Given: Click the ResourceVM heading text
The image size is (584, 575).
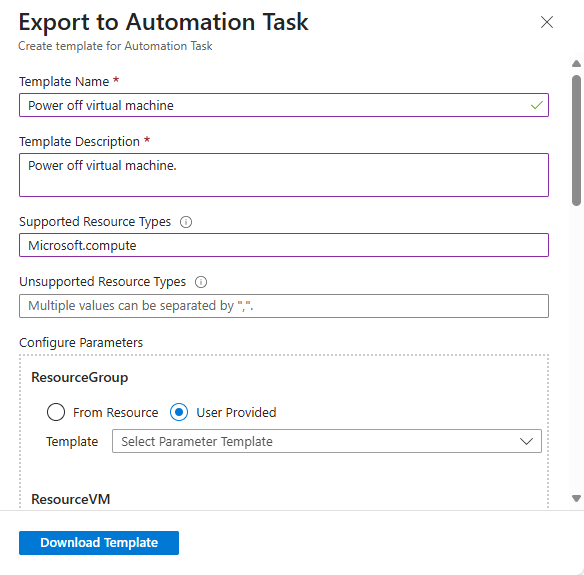Looking at the screenshot, I should (x=71, y=499).
